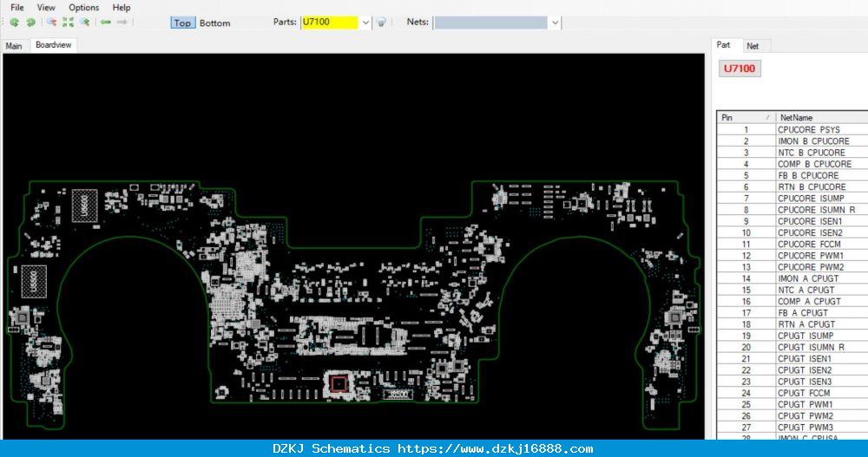The width and height of the screenshot is (868, 457).
Task: Open the Parts dropdown arrow
Action: tap(365, 23)
